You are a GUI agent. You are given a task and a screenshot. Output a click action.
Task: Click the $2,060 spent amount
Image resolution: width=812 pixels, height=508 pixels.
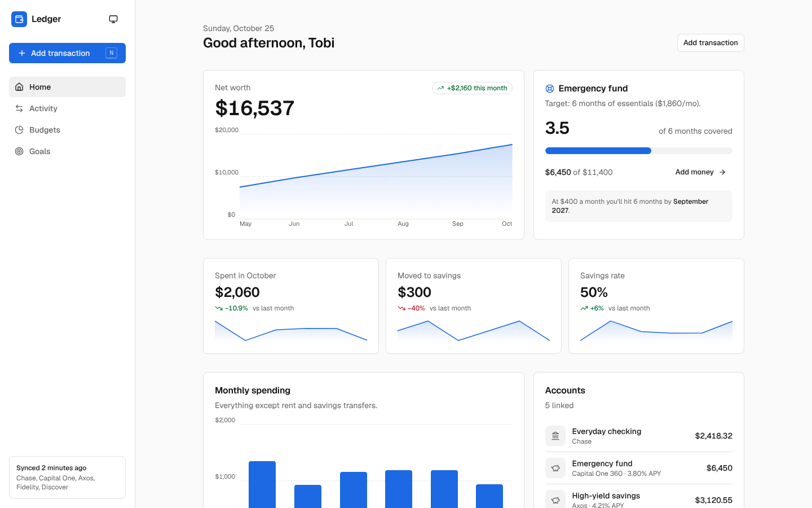pyautogui.click(x=237, y=292)
